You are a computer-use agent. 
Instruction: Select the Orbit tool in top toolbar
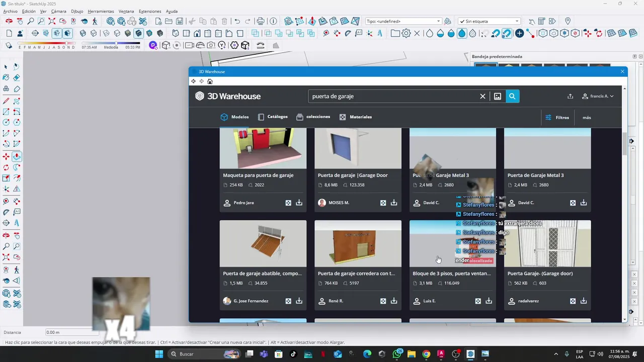(x=9, y=21)
